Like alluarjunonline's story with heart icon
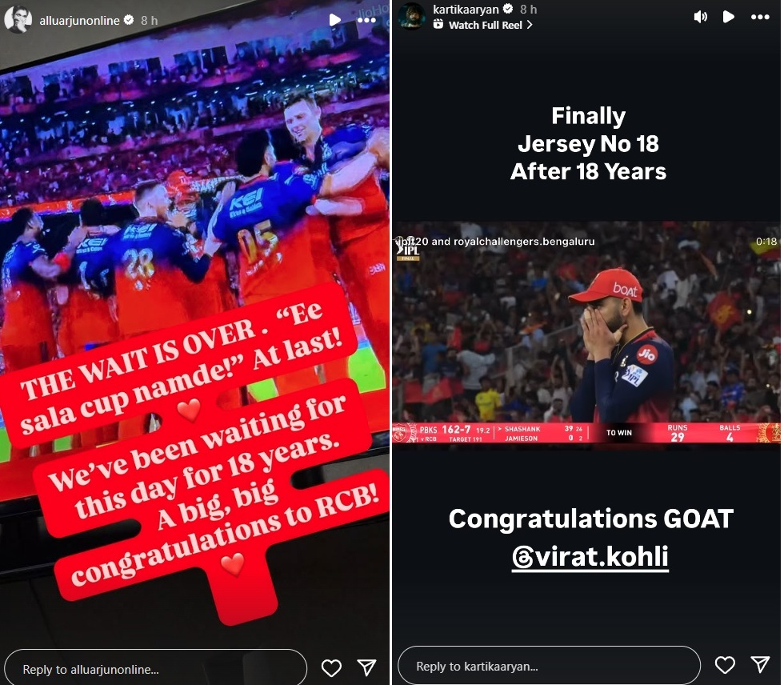 (331, 667)
